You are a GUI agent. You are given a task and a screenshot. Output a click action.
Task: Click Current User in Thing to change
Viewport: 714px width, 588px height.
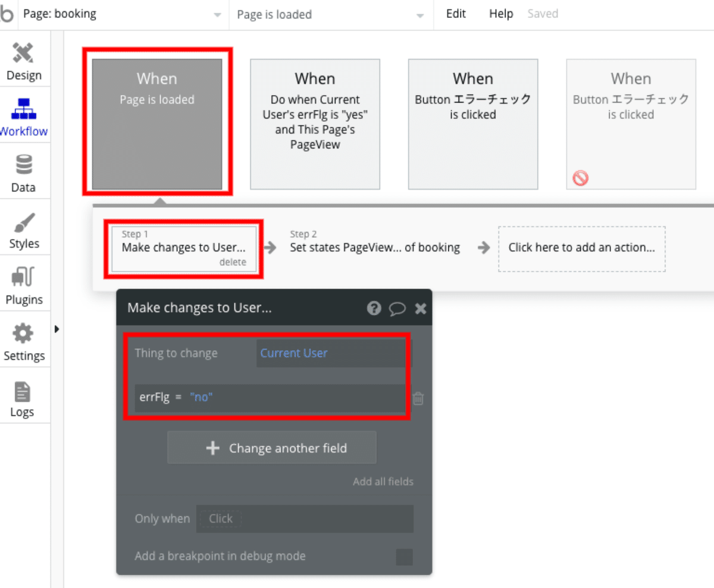294,353
